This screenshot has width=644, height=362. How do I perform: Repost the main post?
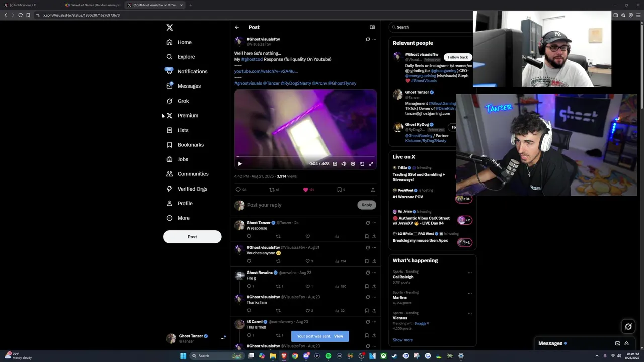pyautogui.click(x=272, y=190)
